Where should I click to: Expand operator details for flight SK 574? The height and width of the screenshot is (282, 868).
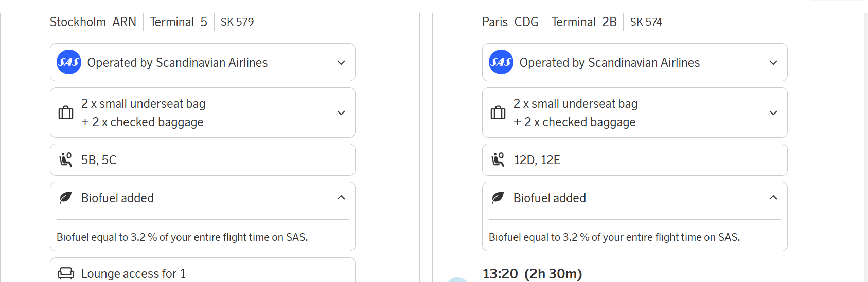coord(773,63)
